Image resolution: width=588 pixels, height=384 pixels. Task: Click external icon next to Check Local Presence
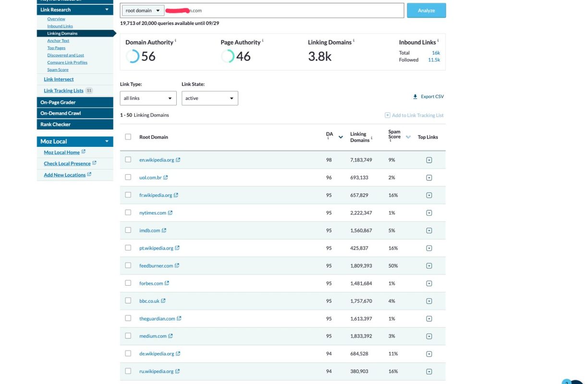pos(95,163)
